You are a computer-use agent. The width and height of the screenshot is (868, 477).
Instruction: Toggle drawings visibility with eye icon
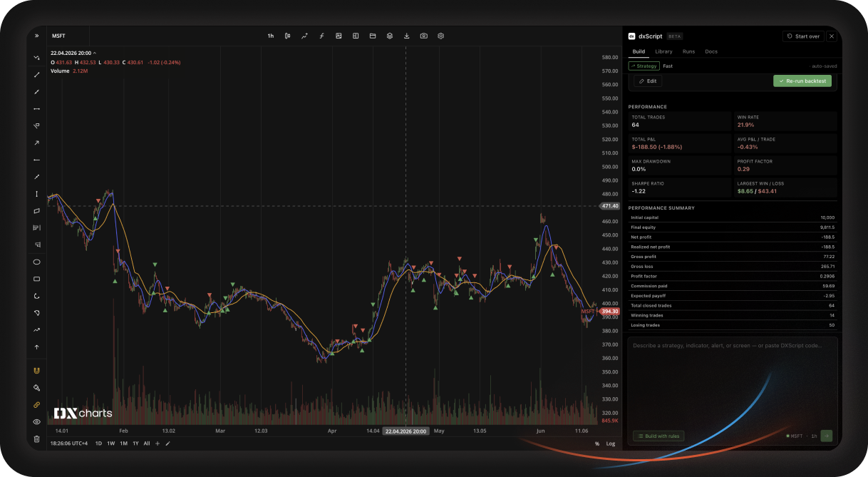(36, 421)
